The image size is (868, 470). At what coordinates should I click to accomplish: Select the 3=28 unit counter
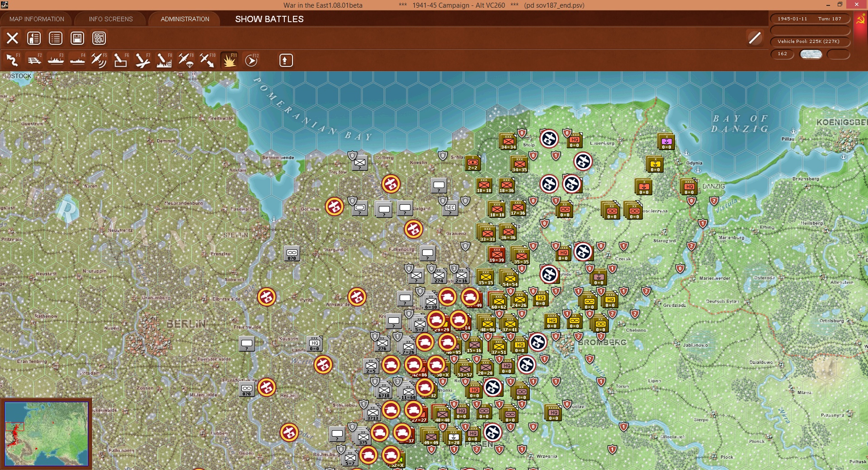coord(453,437)
